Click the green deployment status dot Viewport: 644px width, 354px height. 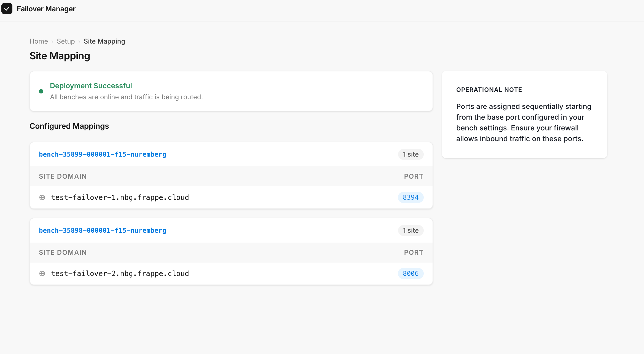tap(41, 91)
